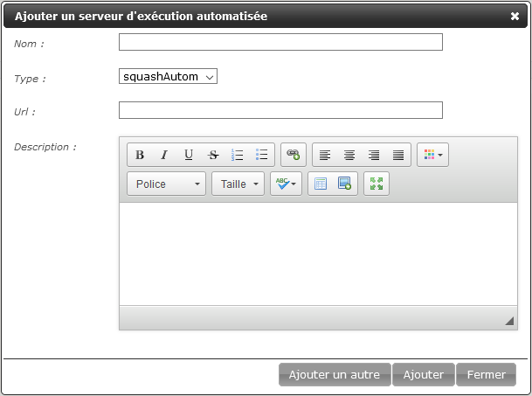Center align the description text
The width and height of the screenshot is (532, 396).
[x=349, y=155]
